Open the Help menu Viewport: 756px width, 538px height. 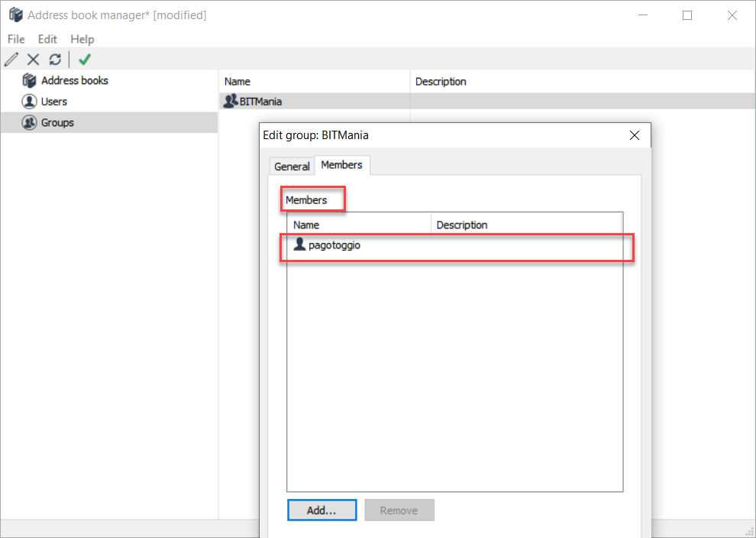point(82,39)
